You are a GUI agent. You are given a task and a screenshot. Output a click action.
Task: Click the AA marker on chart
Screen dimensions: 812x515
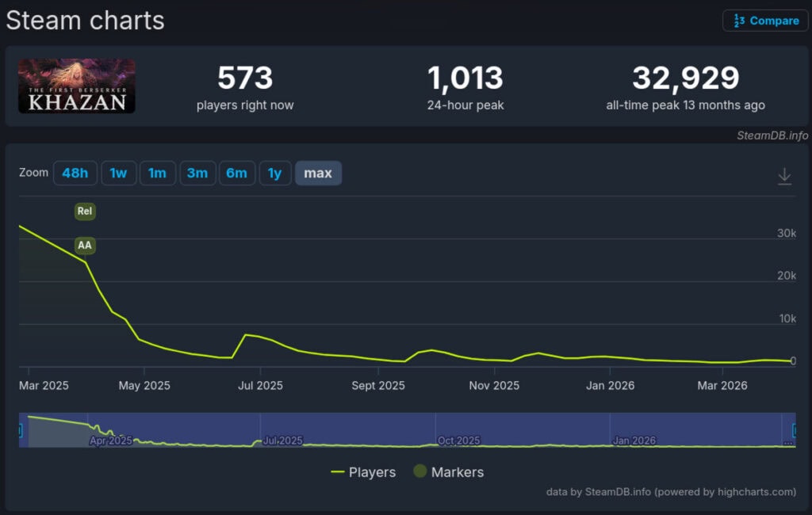[x=85, y=246]
